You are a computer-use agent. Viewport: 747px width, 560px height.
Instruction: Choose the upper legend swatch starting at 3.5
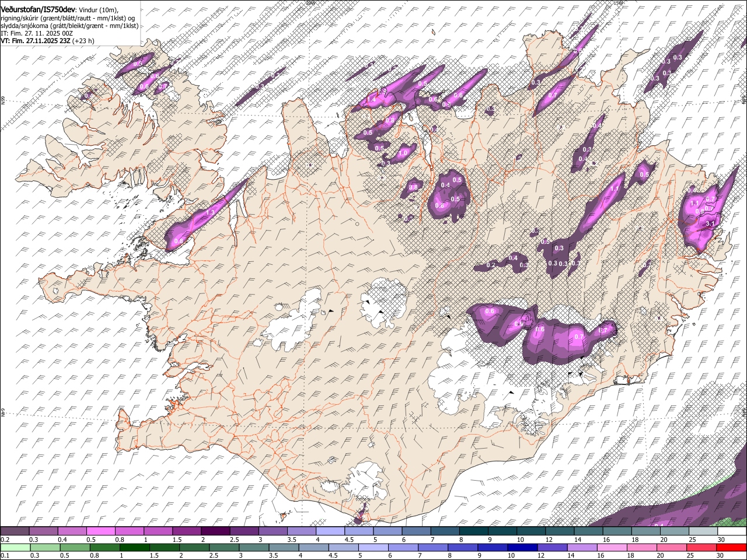(301, 531)
